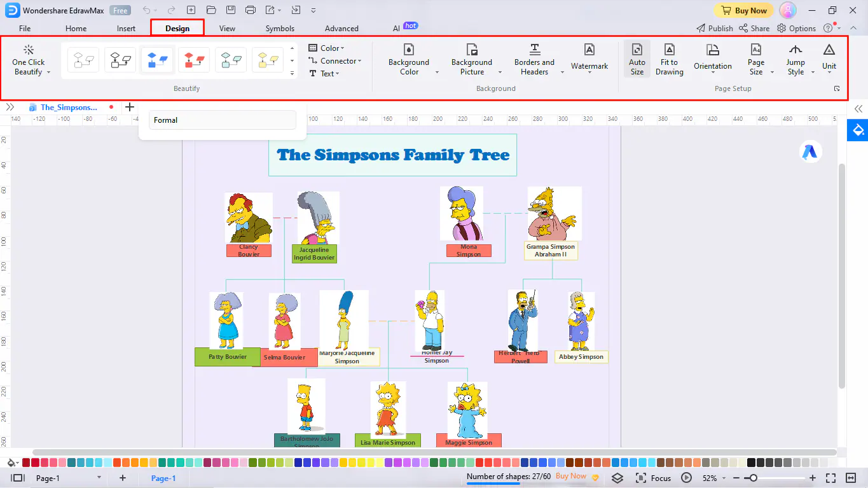
Task: Apply the teal pastel theme style
Action: pyautogui.click(x=231, y=60)
